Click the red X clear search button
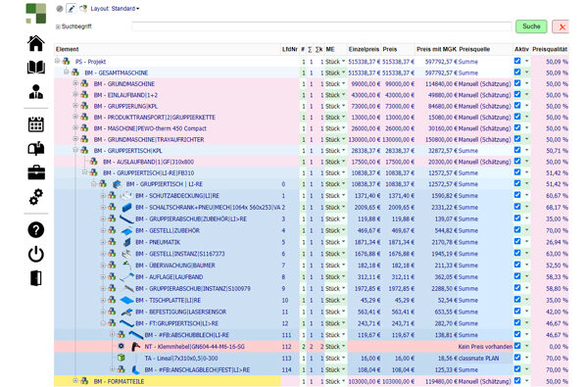This screenshot has width=588, height=387. [x=561, y=26]
